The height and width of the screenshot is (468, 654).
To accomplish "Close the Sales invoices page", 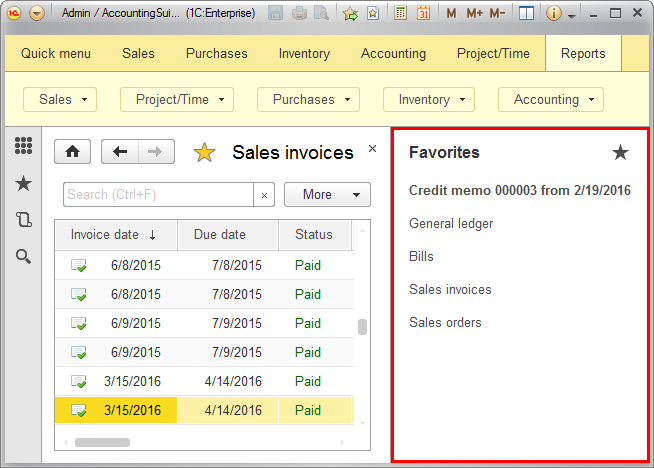I will (372, 148).
